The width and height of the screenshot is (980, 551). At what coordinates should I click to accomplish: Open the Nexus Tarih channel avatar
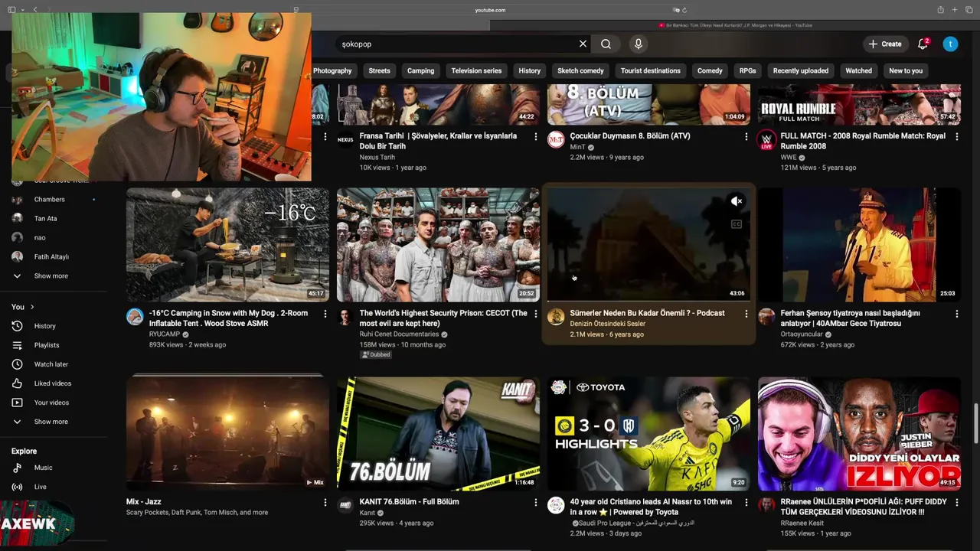coord(345,140)
